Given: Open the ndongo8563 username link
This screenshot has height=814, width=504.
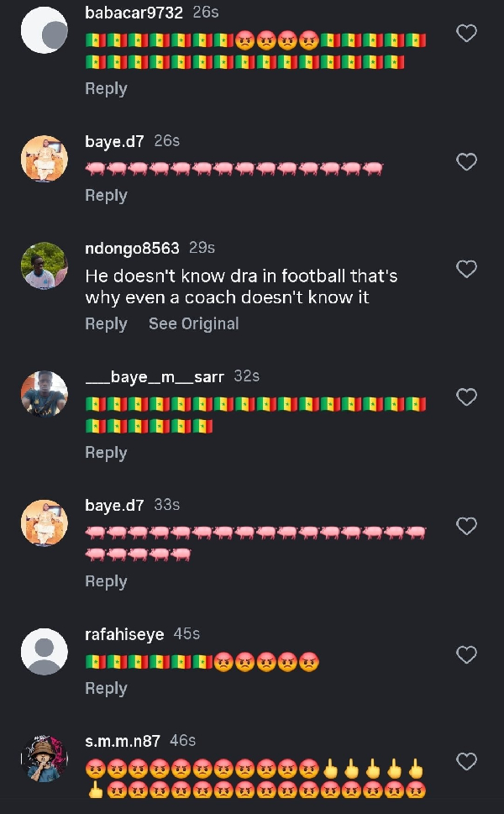Looking at the screenshot, I should 132,248.
